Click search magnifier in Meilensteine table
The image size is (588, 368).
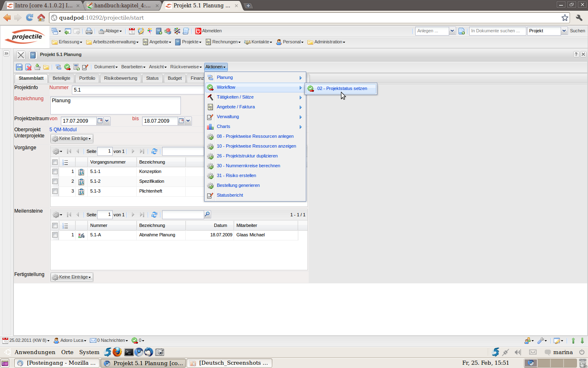click(x=207, y=214)
